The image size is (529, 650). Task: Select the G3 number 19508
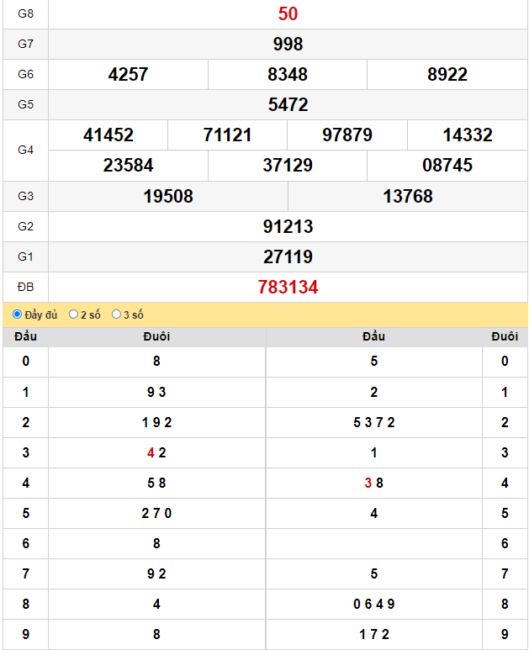(168, 196)
